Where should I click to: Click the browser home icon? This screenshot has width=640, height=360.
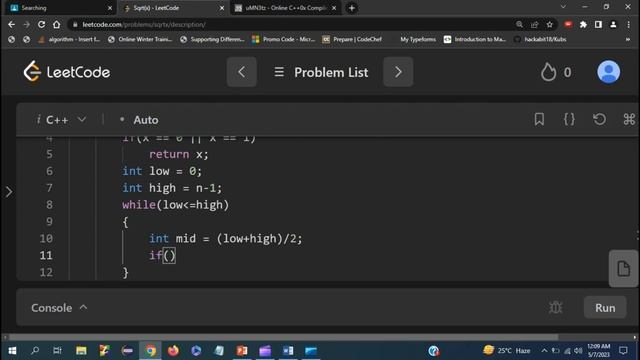coord(56,24)
